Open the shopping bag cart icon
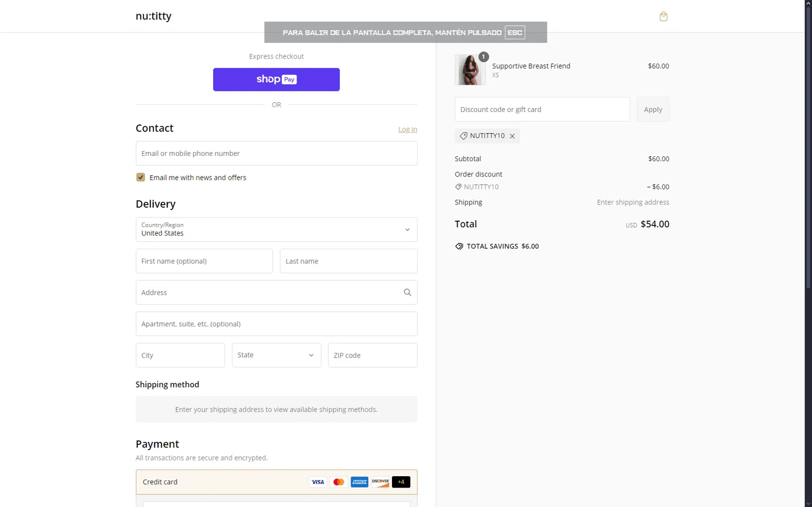 [663, 16]
